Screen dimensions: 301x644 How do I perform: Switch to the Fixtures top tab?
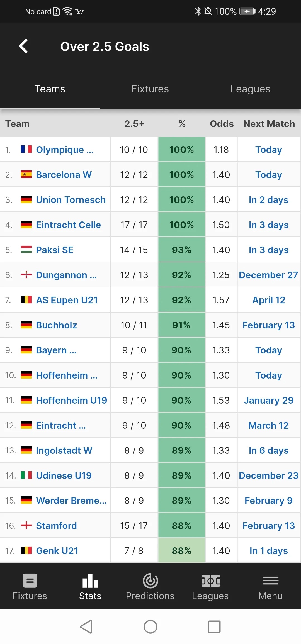(150, 89)
